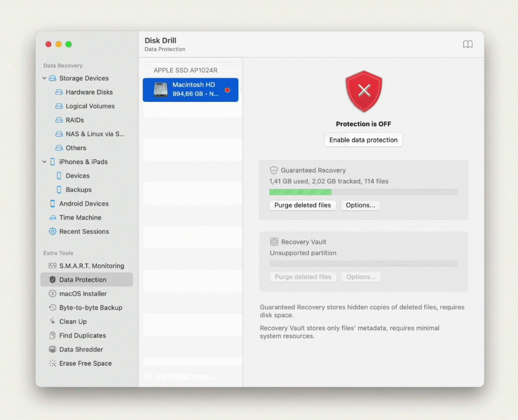Select Data Protection tool
Viewport: 518px width, 420px height.
pos(87,280)
